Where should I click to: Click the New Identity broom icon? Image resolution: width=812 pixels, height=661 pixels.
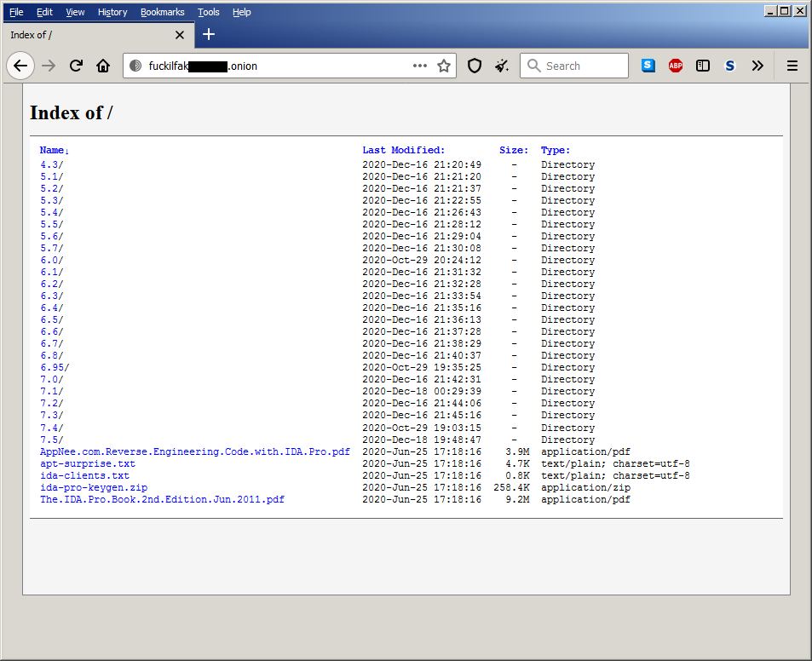(x=501, y=66)
